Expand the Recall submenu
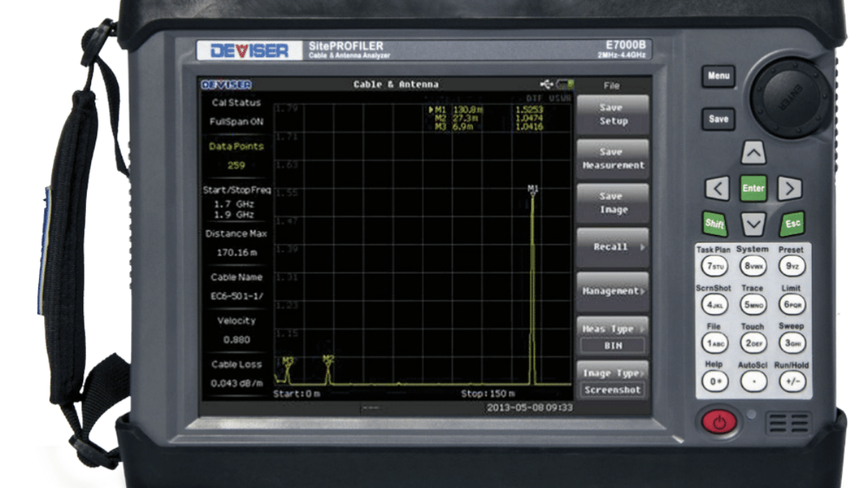Viewport: 868px width, 488px height. click(x=613, y=247)
